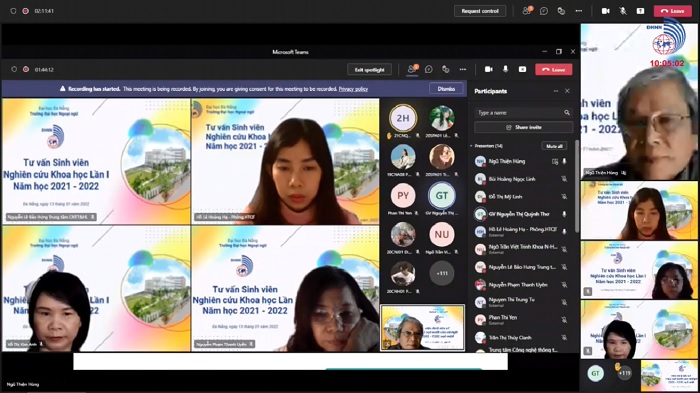Toggle the outer meeting camera icon
The width and height of the screenshot is (700, 393).
pyautogui.click(x=605, y=11)
